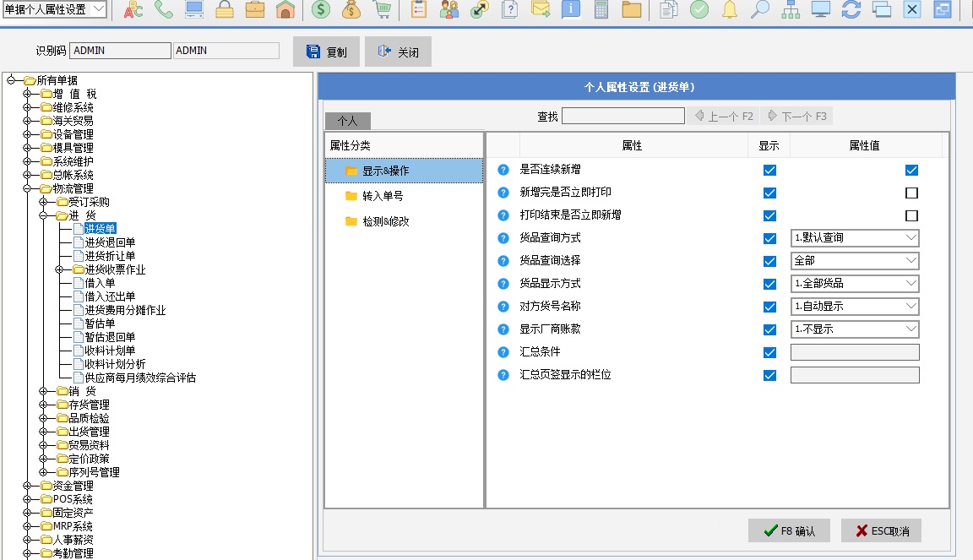The image size is (973, 560).
Task: Click the yellow bell notification icon
Action: [729, 10]
